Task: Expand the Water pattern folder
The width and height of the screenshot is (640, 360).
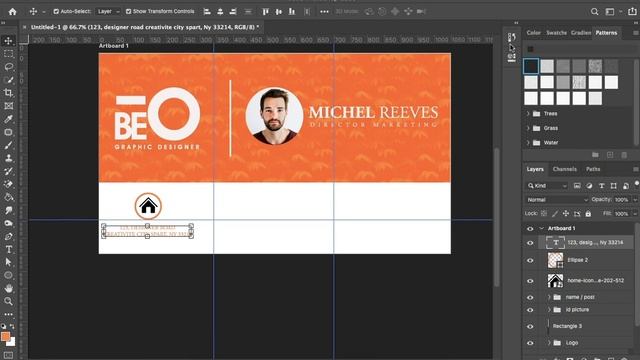Action: click(528, 142)
